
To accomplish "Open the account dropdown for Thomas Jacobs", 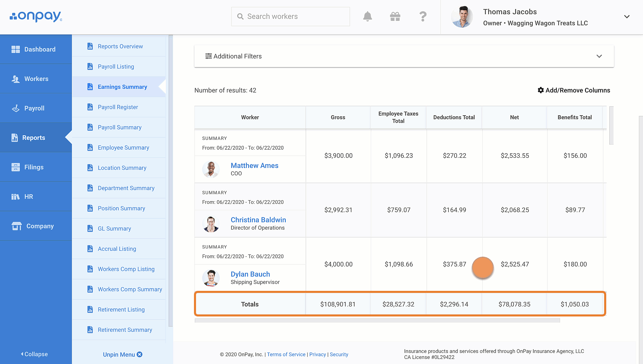I will pos(627,17).
